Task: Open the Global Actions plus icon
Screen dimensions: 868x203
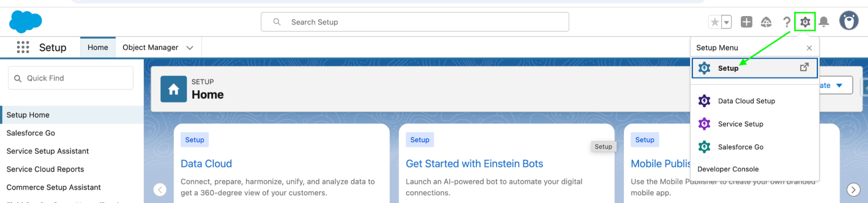Action: click(746, 22)
